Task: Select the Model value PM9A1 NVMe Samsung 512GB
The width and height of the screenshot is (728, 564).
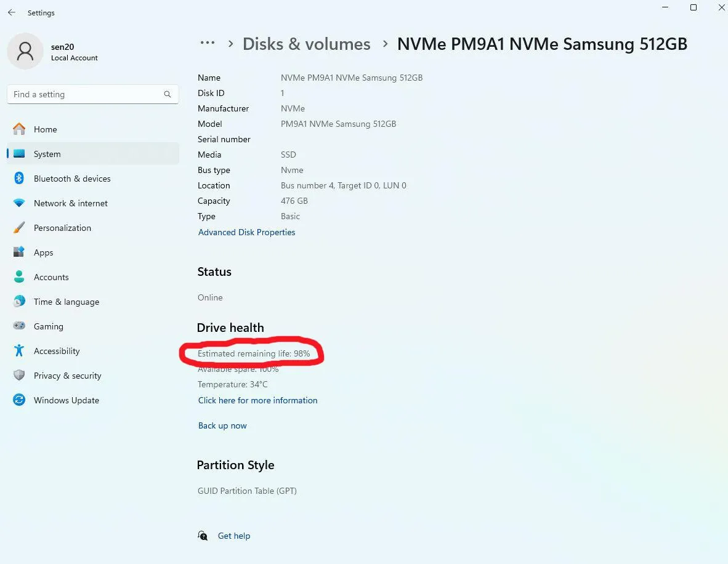Action: tap(339, 124)
